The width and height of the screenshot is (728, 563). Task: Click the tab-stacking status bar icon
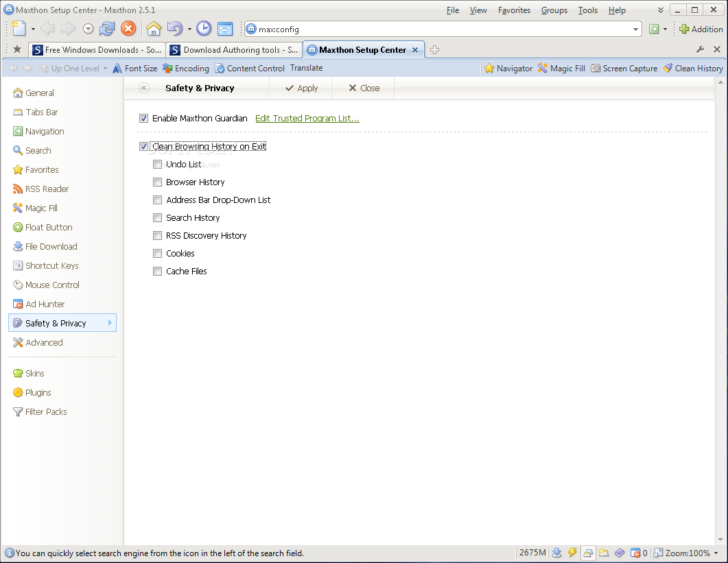pyautogui.click(x=588, y=553)
